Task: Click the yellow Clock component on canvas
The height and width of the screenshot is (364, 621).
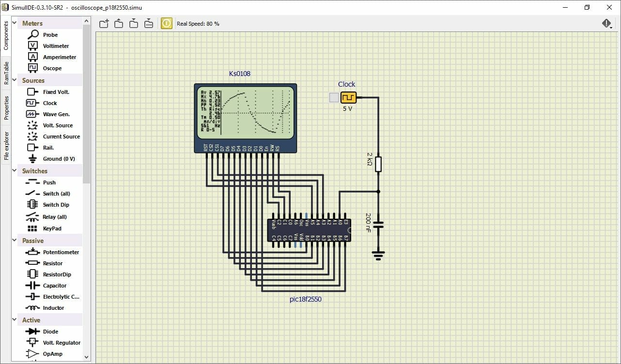Action: point(348,98)
